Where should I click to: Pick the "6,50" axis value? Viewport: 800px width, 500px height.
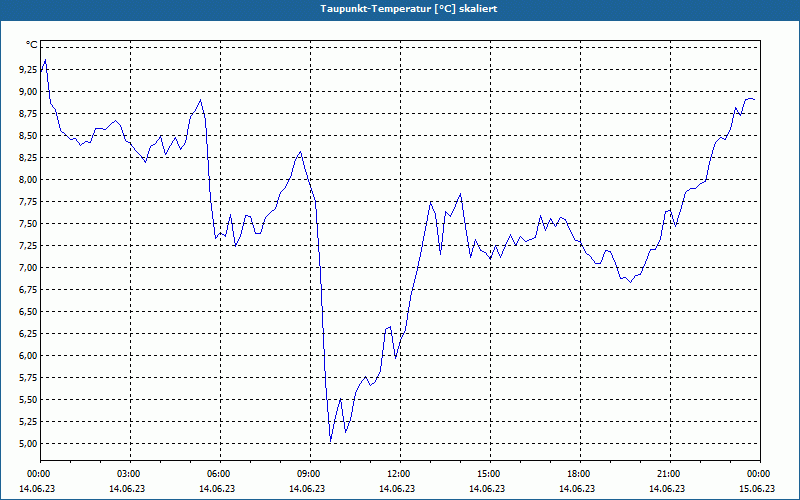click(x=29, y=312)
